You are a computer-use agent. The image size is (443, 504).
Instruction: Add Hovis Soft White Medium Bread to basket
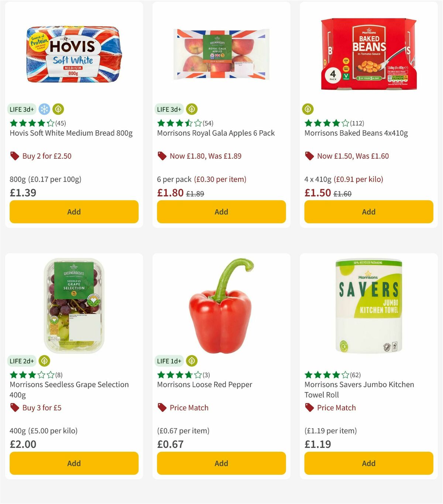[74, 212]
